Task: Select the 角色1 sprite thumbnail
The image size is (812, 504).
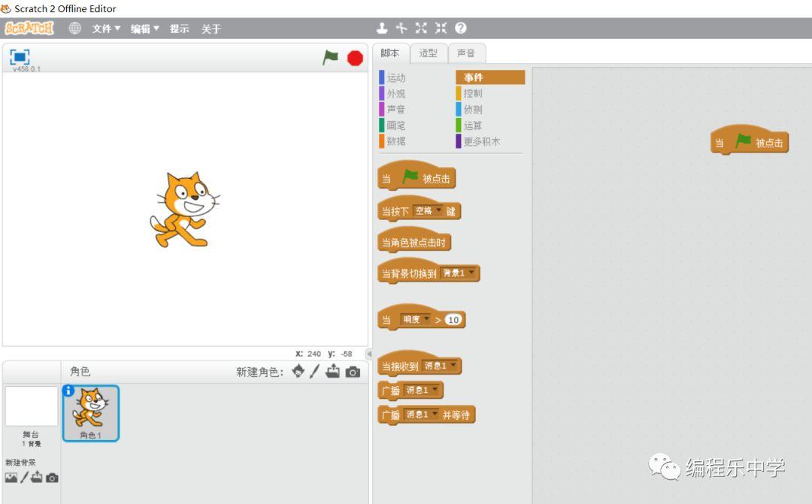Action: tap(91, 413)
